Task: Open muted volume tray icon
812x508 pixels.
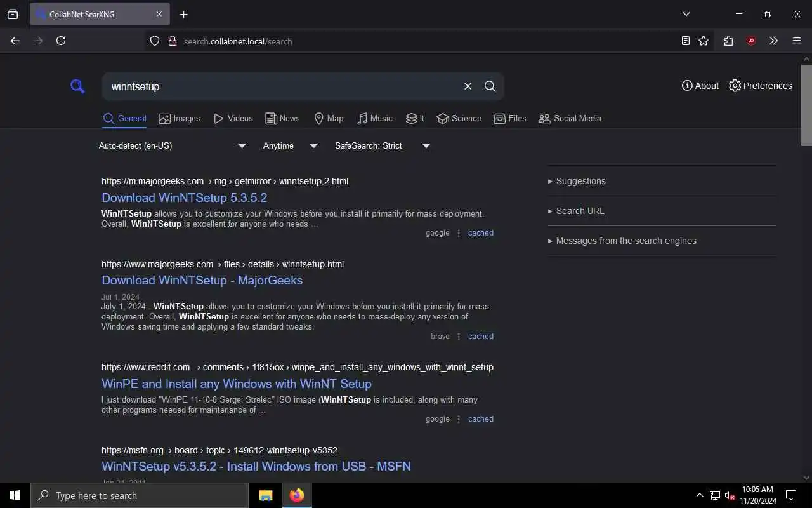Action: tap(730, 495)
